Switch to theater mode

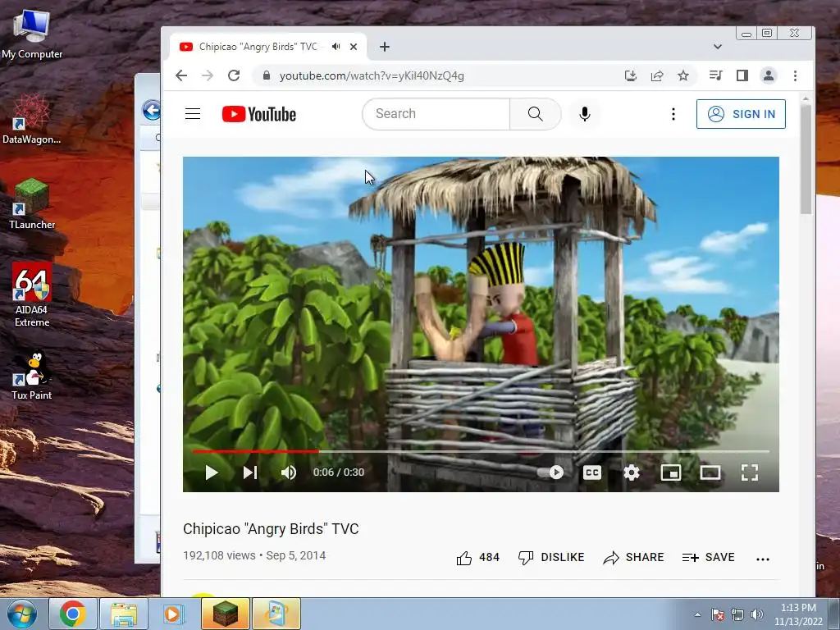point(710,472)
